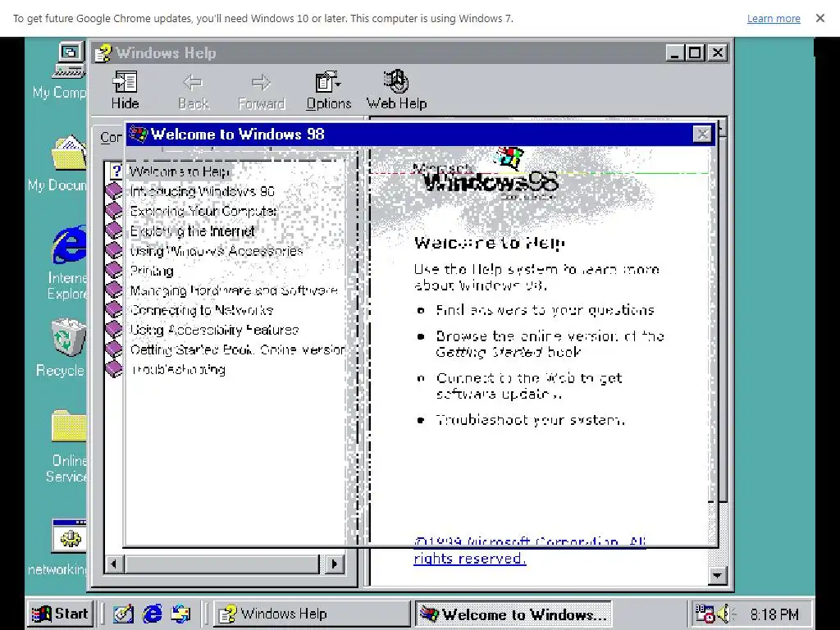Screen dimensions: 840x630
Task: Click the volume speaker tray icon
Action: [724, 614]
